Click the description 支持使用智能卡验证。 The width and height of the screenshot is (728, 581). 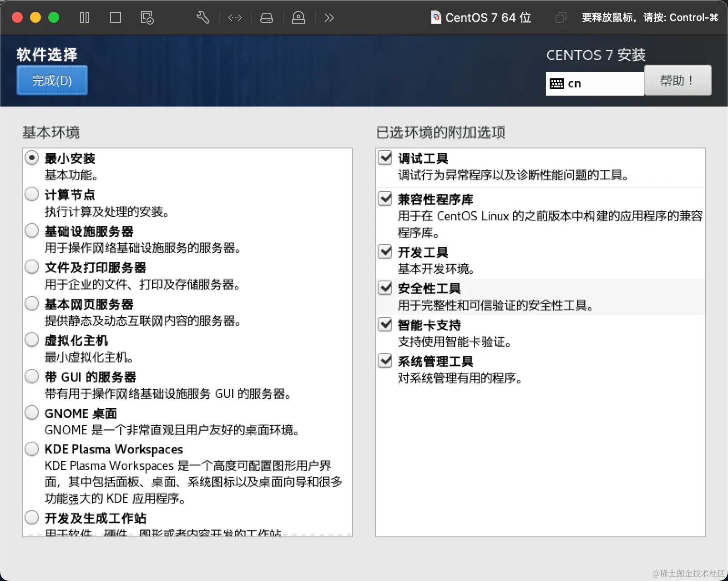point(455,342)
